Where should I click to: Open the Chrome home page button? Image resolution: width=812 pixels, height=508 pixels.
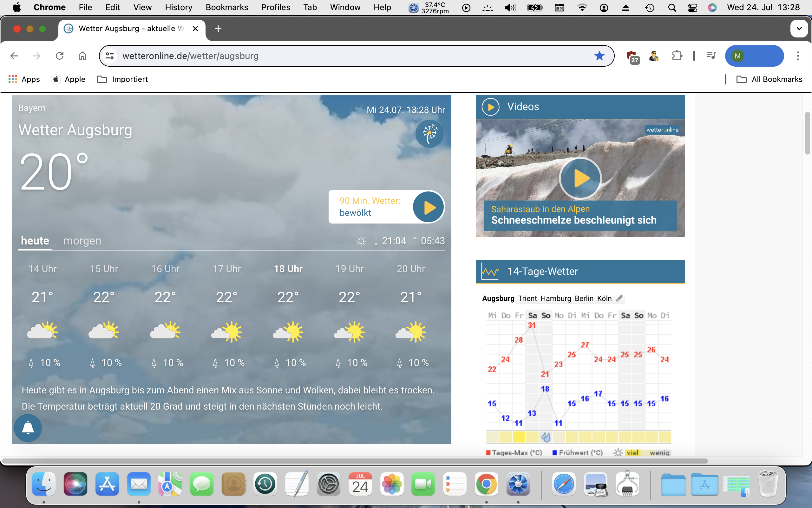click(x=82, y=56)
